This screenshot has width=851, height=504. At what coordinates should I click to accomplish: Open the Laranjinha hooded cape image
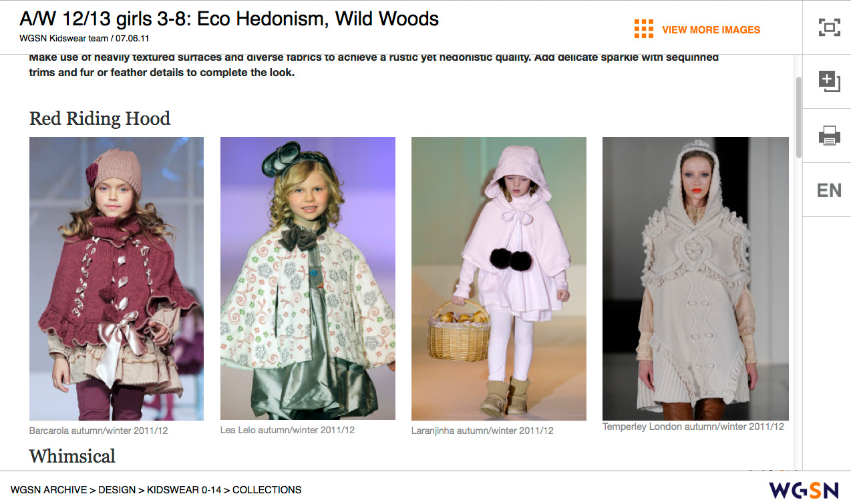tap(499, 278)
